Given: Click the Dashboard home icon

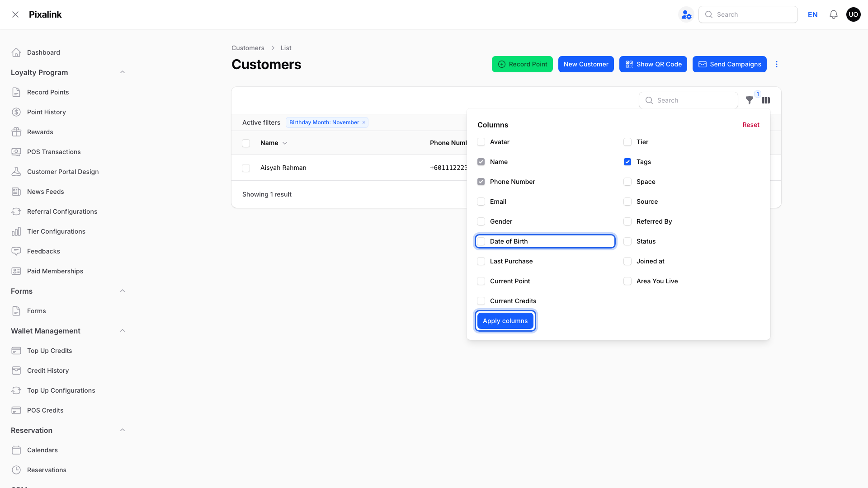Looking at the screenshot, I should pyautogui.click(x=16, y=52).
